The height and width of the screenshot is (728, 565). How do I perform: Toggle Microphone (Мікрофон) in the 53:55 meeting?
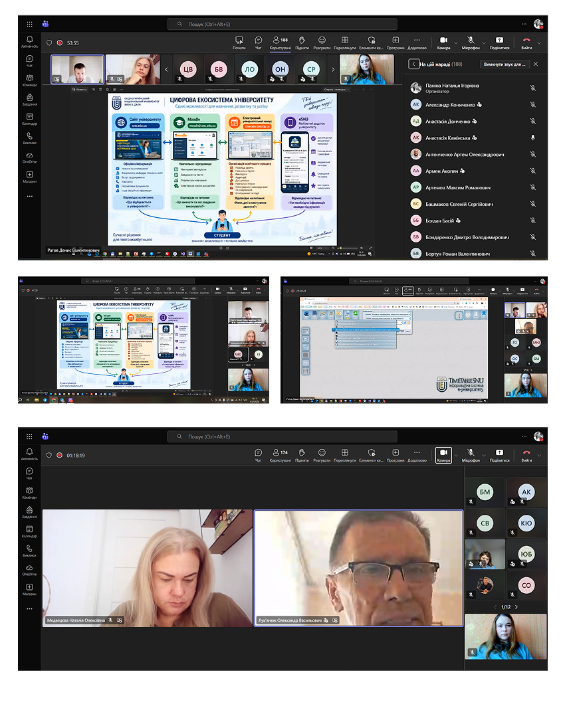(x=471, y=43)
